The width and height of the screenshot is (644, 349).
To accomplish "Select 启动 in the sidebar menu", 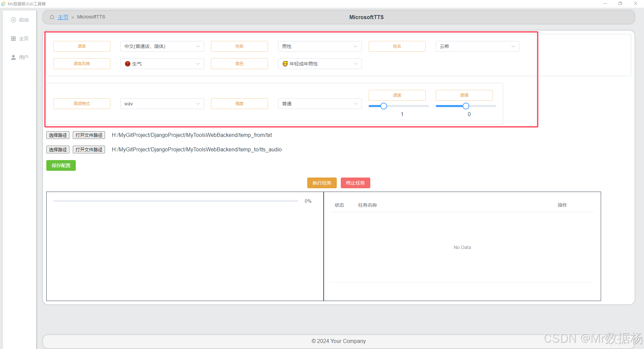I will (19, 20).
